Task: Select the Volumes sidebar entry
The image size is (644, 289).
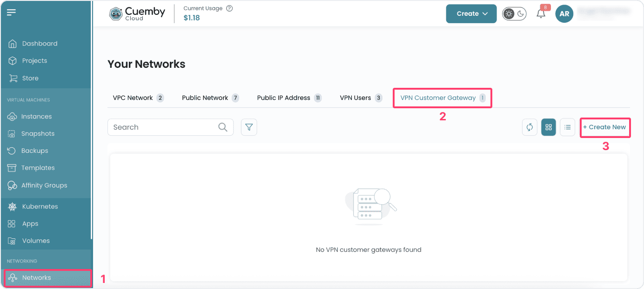Action: click(x=36, y=241)
